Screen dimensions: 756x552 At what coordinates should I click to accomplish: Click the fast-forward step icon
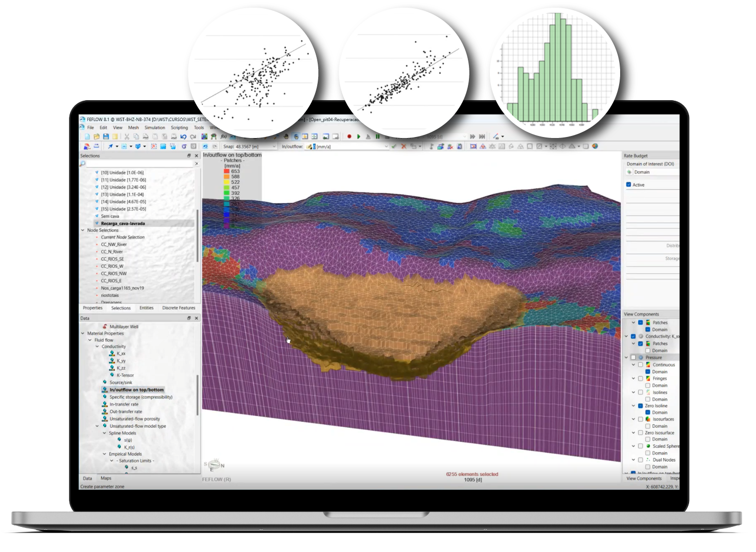click(x=472, y=136)
